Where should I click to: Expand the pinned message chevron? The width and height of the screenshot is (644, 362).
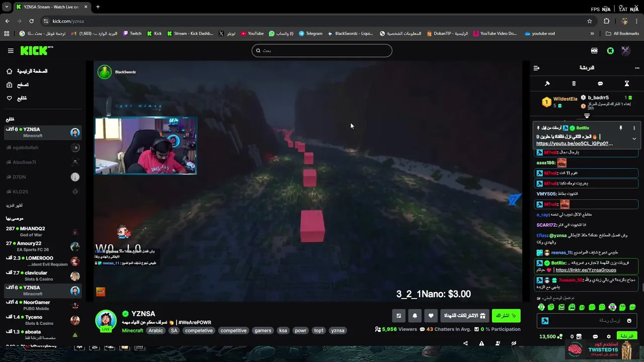(634, 139)
